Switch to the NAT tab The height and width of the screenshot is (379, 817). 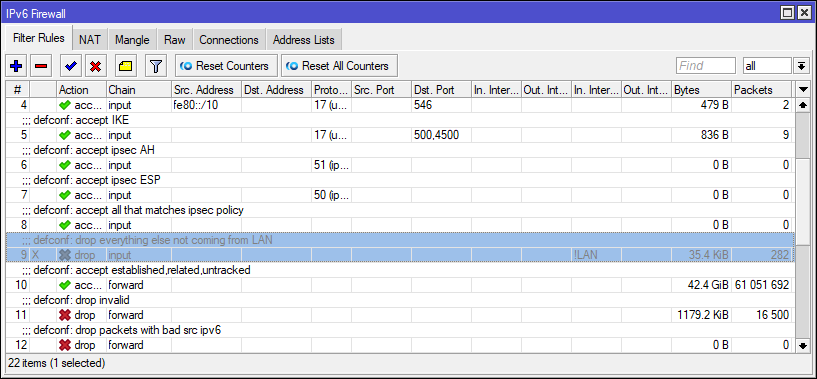(90, 40)
